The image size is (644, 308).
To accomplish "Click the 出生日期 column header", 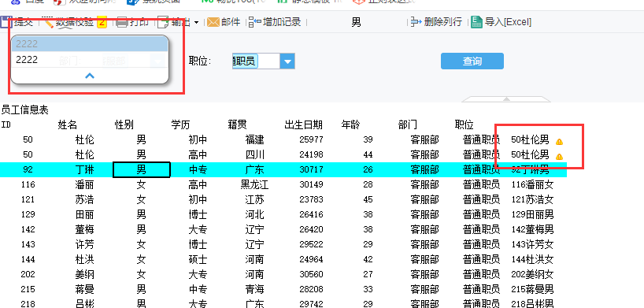I will (x=304, y=125).
